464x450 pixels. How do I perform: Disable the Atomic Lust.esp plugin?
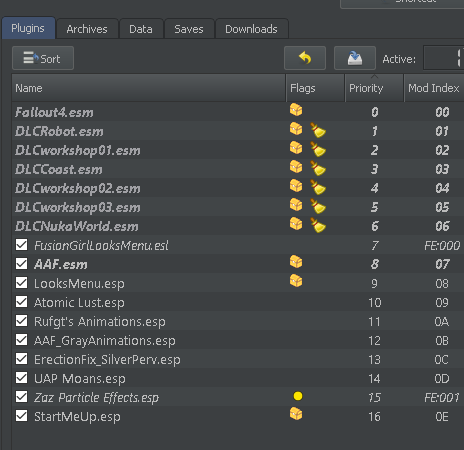(x=22, y=302)
